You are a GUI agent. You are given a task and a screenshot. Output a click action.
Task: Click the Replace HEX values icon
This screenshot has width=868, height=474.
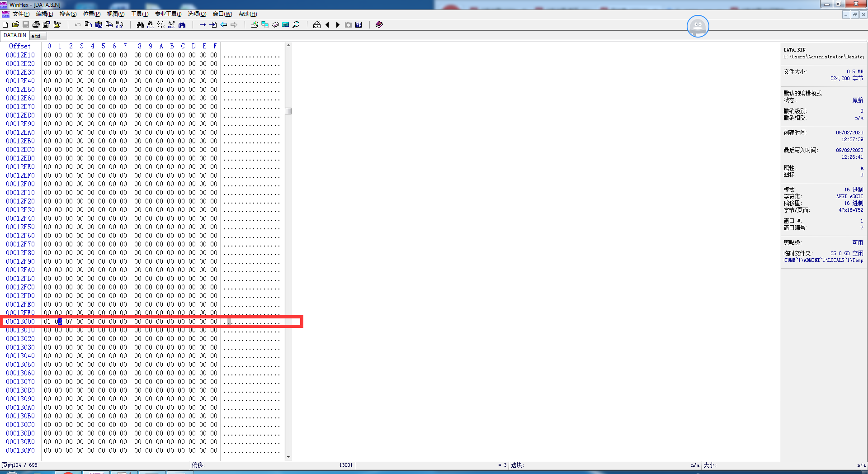point(171,25)
